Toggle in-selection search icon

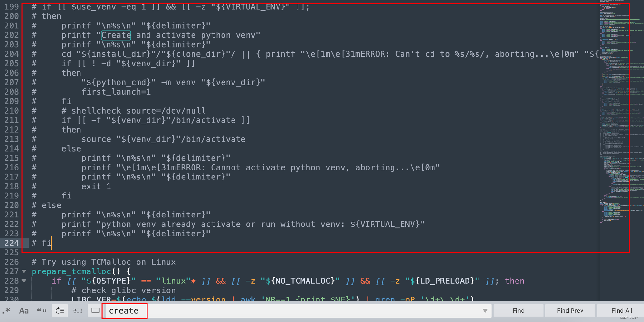(78, 311)
